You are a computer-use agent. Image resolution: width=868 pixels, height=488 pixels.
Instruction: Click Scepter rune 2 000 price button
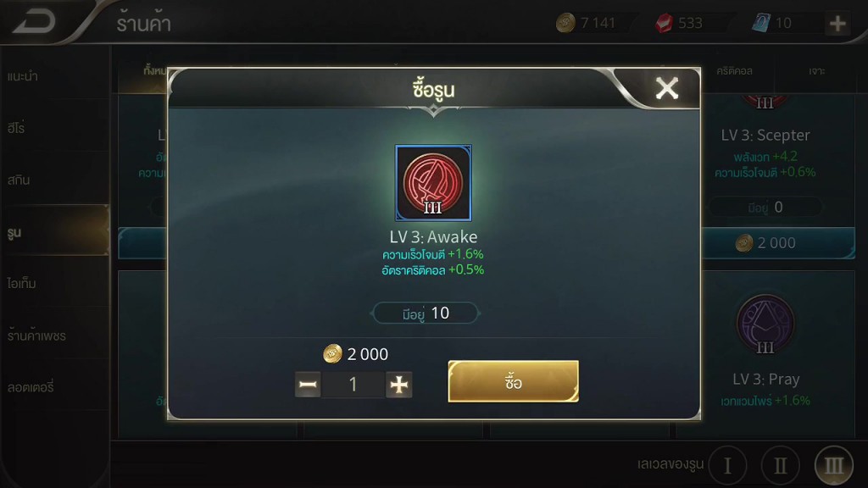[x=778, y=243]
